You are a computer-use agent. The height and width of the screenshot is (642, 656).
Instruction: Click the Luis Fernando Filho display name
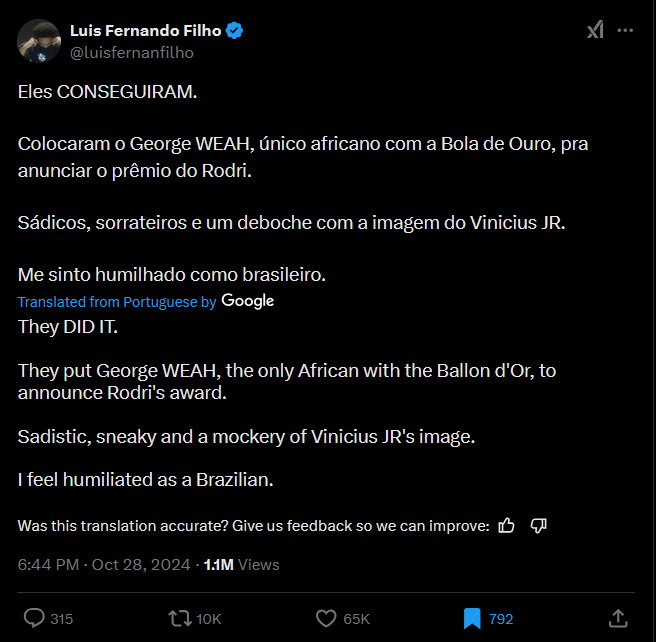click(145, 31)
